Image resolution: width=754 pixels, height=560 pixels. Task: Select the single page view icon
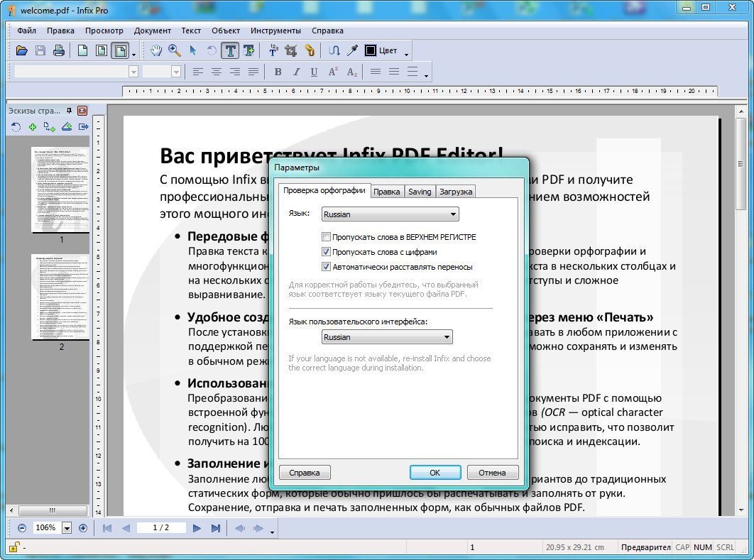[82, 50]
